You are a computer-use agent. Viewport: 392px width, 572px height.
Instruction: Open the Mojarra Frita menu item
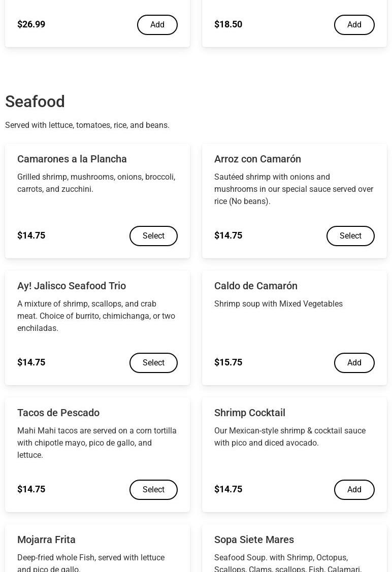click(x=46, y=540)
